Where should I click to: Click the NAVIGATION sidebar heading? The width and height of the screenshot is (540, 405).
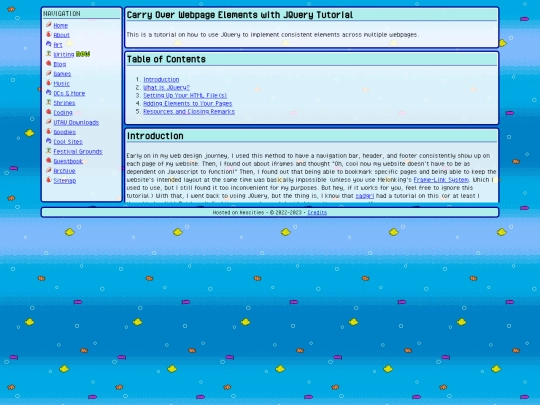[62, 13]
